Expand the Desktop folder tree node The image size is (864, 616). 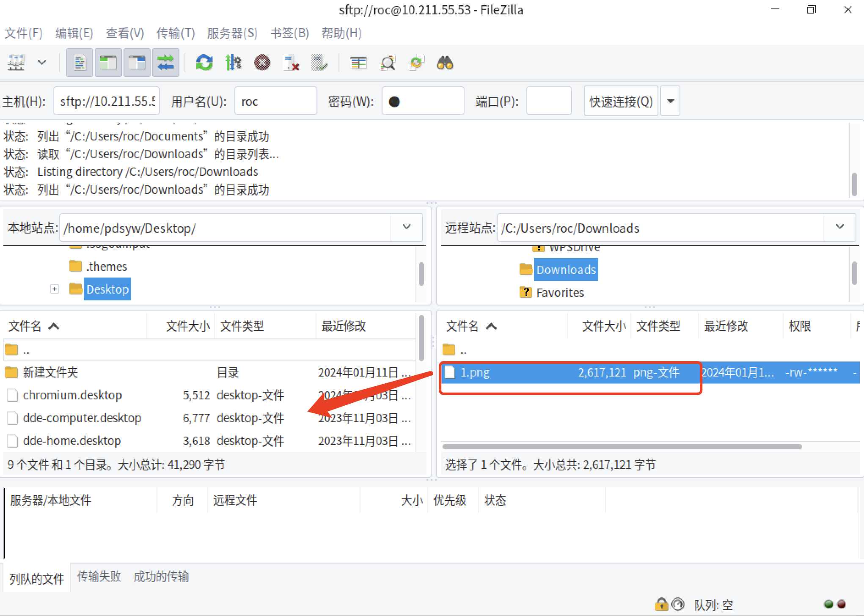pos(55,289)
